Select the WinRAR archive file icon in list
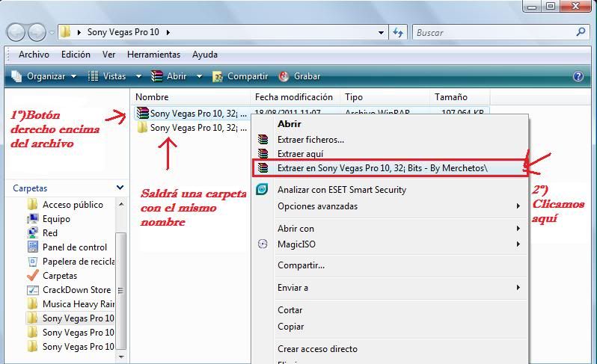597x364 pixels. (143, 113)
